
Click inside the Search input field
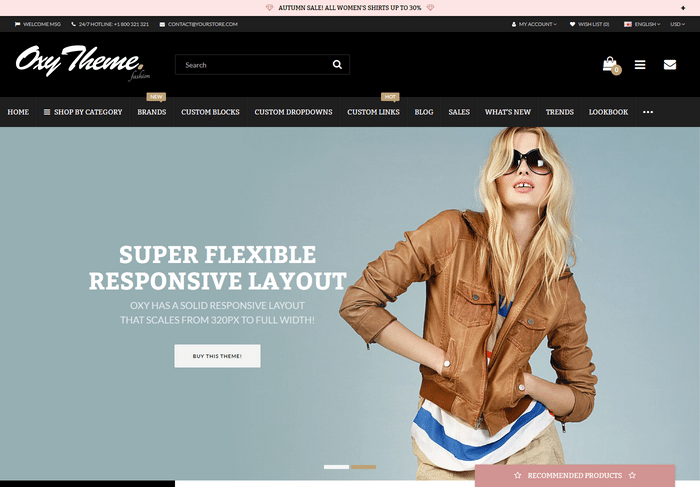pyautogui.click(x=252, y=65)
